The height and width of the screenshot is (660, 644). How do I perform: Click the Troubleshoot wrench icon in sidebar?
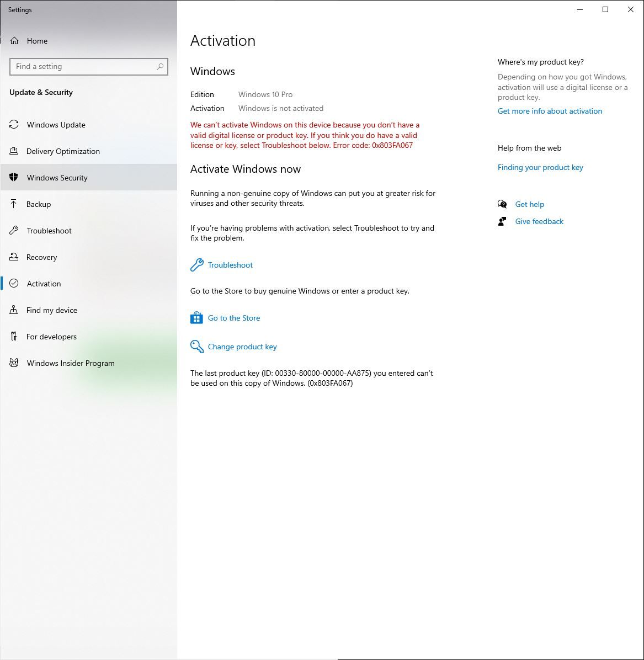[x=14, y=230]
